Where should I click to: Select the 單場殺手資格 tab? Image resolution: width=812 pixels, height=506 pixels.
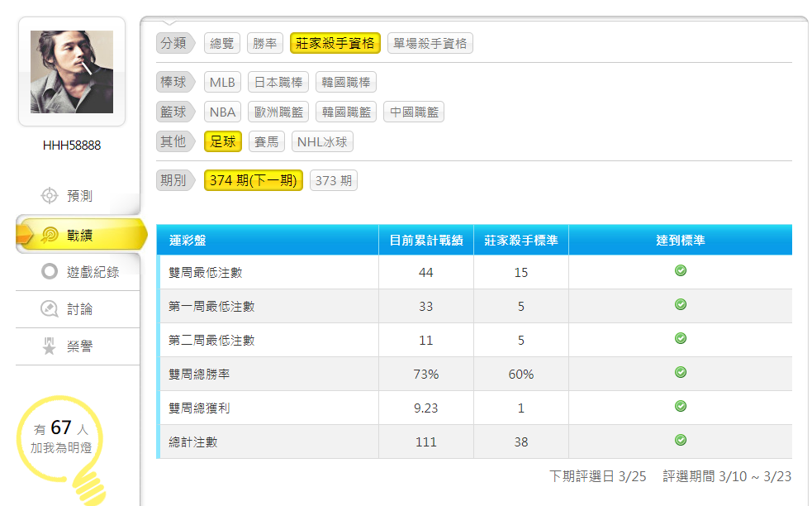point(430,43)
